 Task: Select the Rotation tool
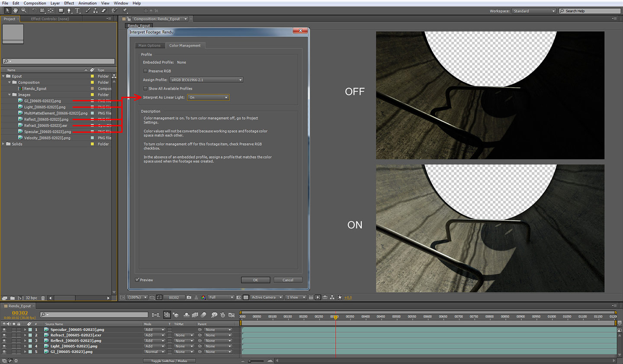34,10
